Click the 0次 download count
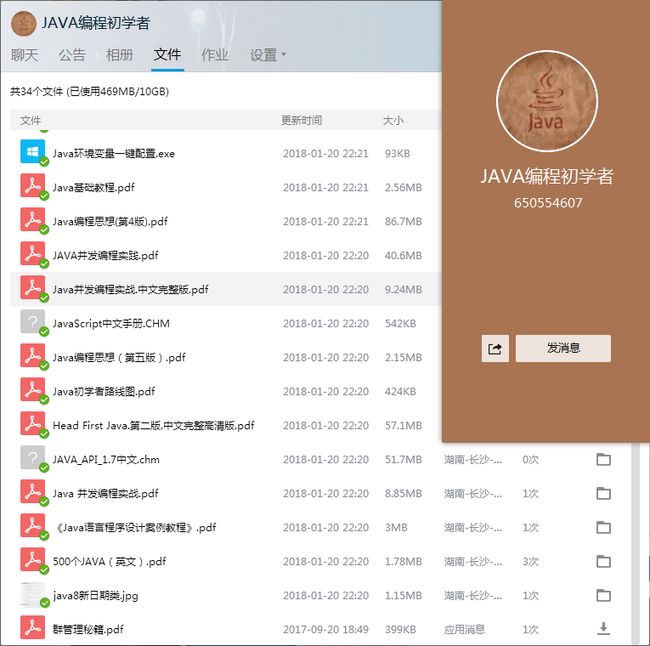This screenshot has width=650, height=646. 531,459
